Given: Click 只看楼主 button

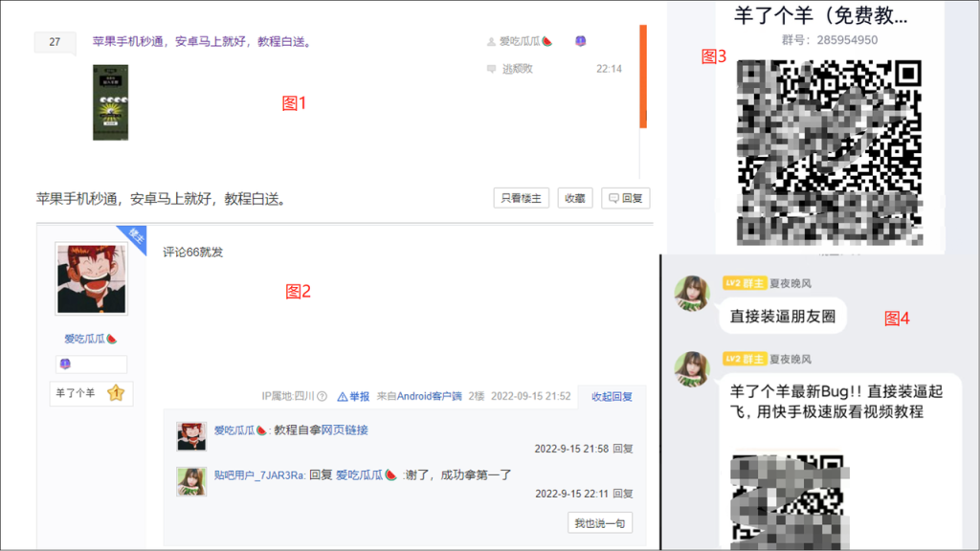Looking at the screenshot, I should coord(522,198).
